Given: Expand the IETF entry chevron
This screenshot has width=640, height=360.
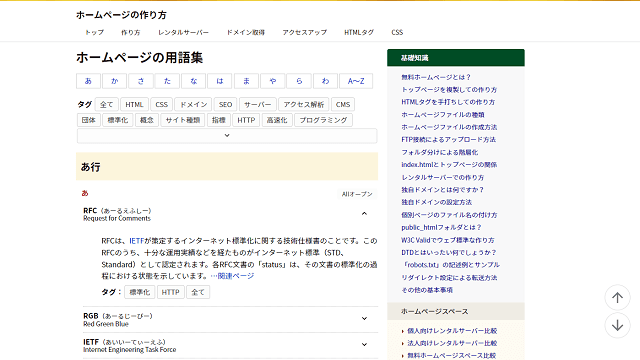Looking at the screenshot, I should point(364,345).
